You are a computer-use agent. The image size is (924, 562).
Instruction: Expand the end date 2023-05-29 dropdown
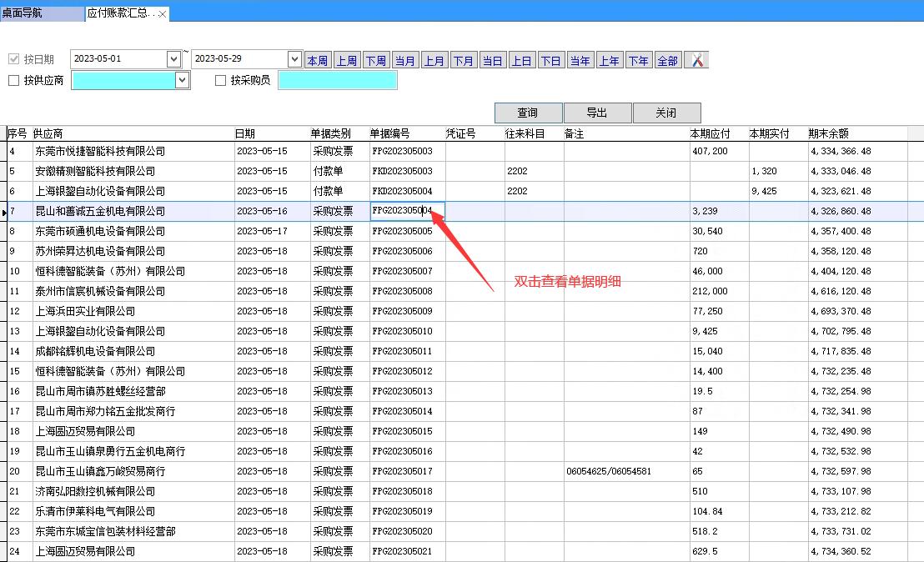(294, 59)
